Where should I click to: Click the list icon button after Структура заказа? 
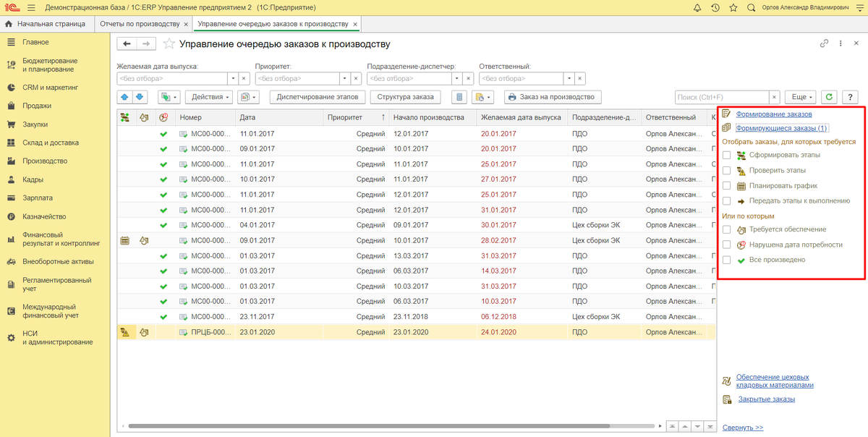pos(459,97)
